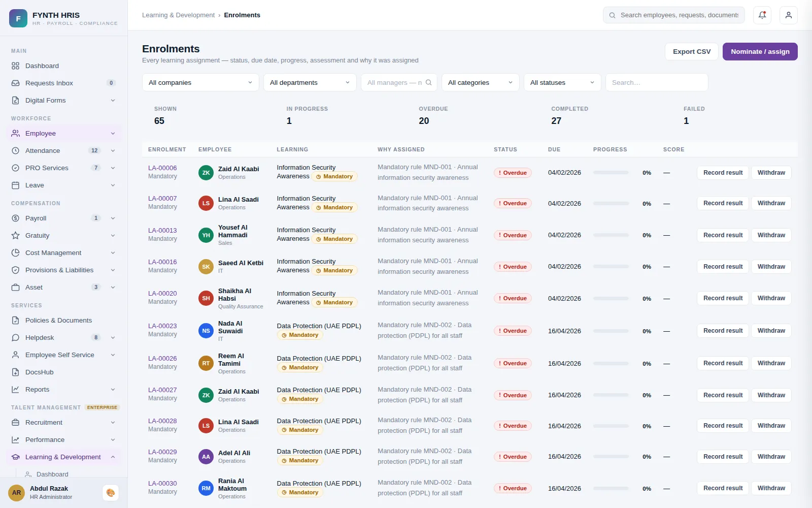Image resolution: width=812 pixels, height=508 pixels.
Task: Click the All managers filter field
Action: (399, 82)
